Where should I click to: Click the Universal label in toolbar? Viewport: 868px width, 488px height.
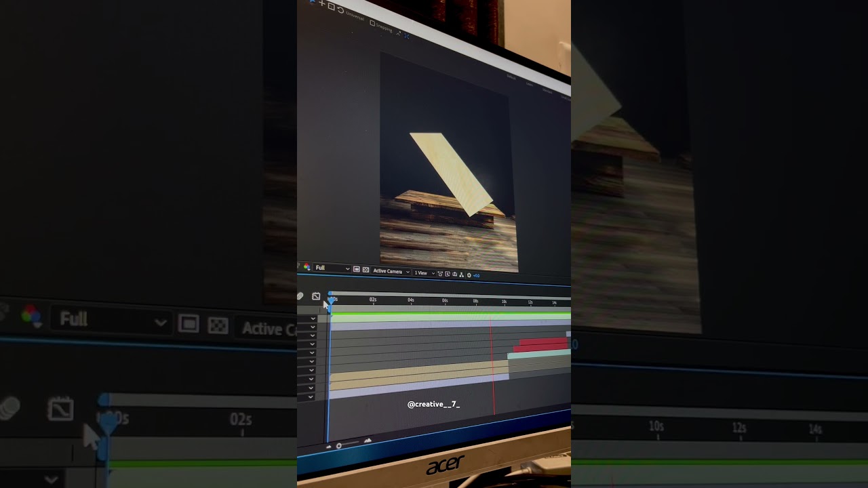[x=355, y=17]
